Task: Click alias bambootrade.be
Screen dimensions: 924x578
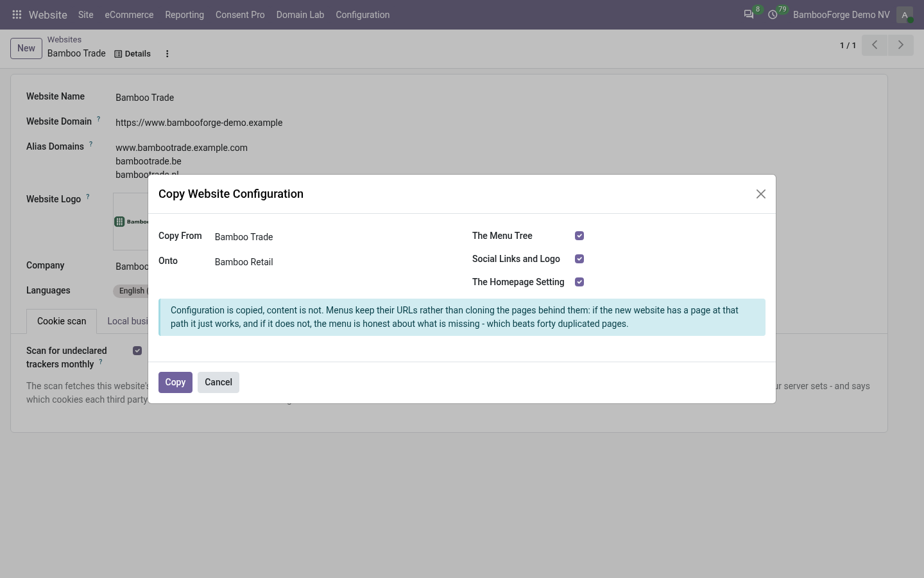Action: point(148,161)
